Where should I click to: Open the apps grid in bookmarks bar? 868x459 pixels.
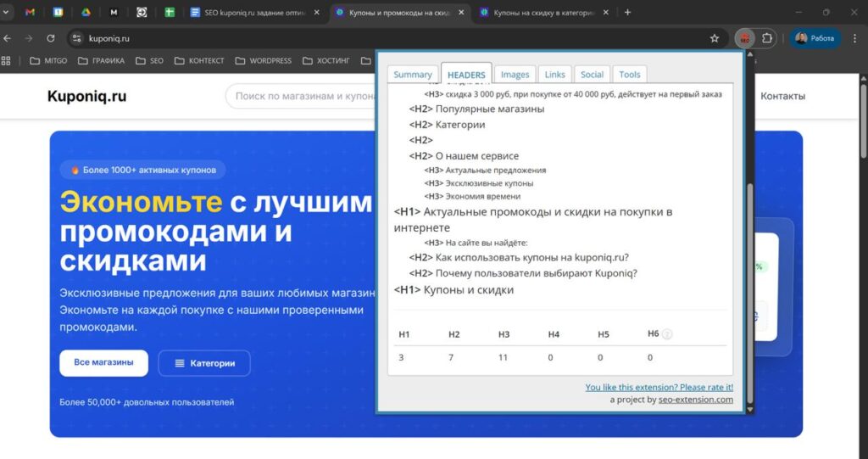pyautogui.click(x=7, y=61)
